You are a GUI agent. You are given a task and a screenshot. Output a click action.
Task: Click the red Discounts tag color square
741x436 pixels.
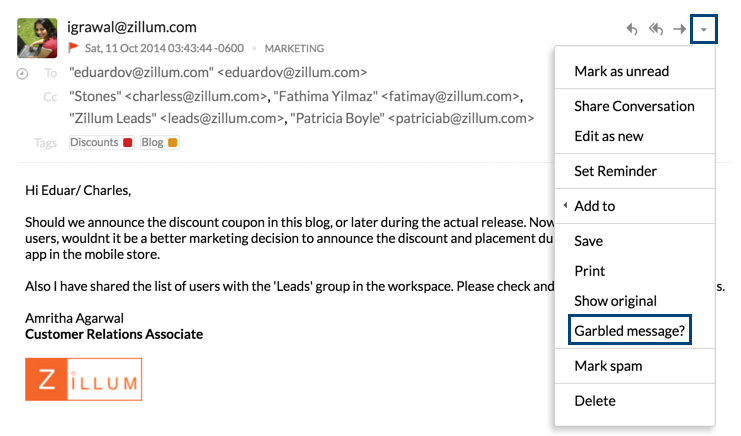128,143
